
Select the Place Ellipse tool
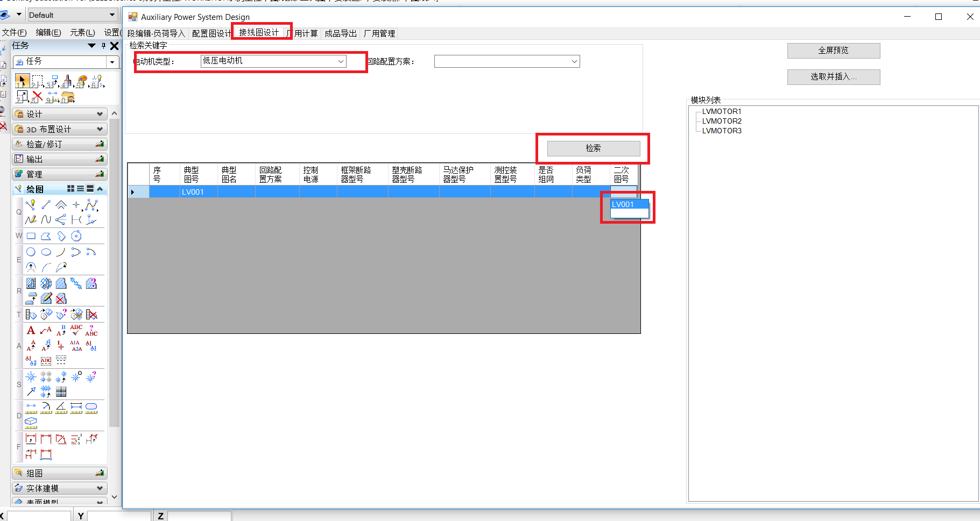[x=46, y=252]
